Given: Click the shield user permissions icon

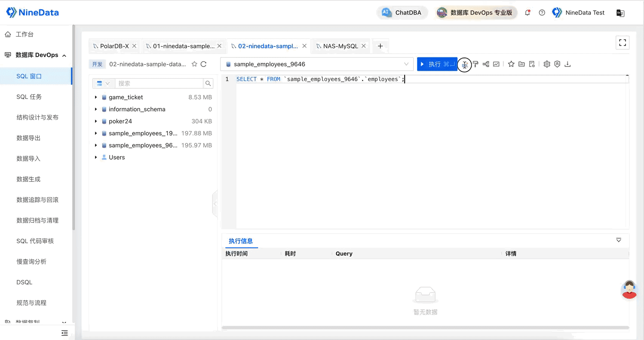Looking at the screenshot, I should tap(557, 64).
